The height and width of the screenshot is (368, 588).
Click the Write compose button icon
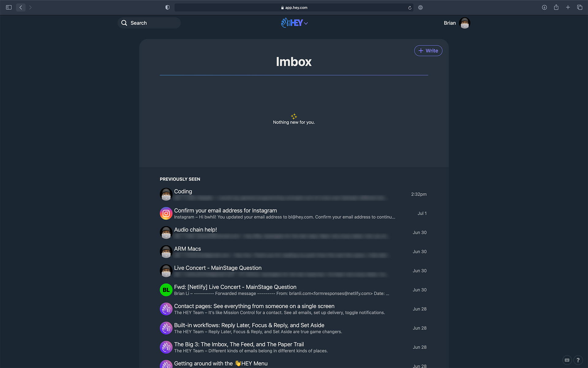(421, 51)
